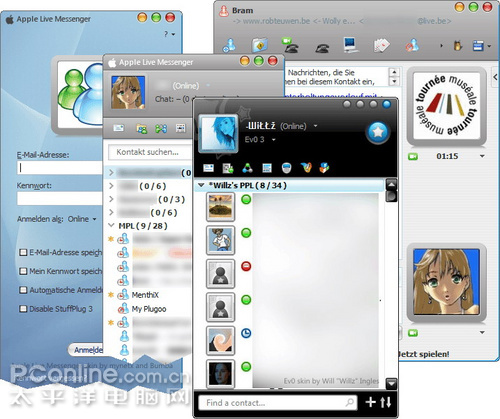The width and height of the screenshot is (500, 419).
Task: Click Kontakt suchen search field
Action: tap(151, 152)
